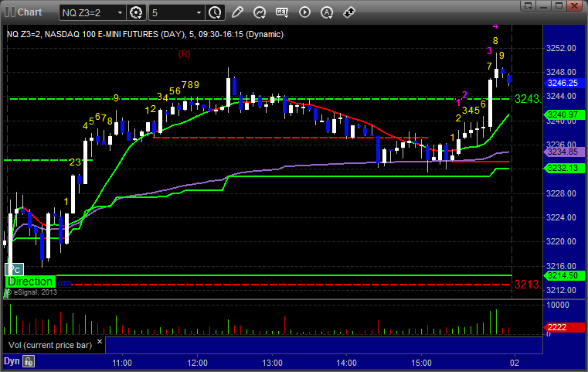Click the 3240.97 green price tag

pos(563,115)
